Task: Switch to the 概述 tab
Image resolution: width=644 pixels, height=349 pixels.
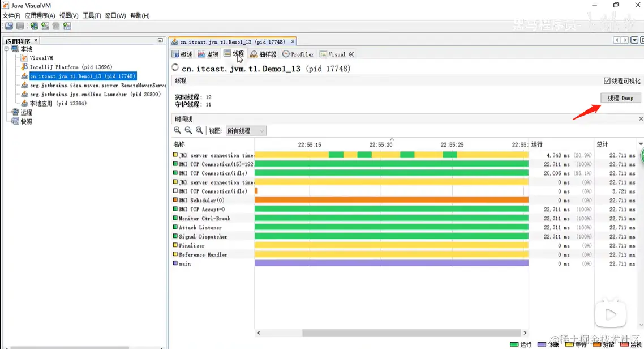Action: point(182,54)
